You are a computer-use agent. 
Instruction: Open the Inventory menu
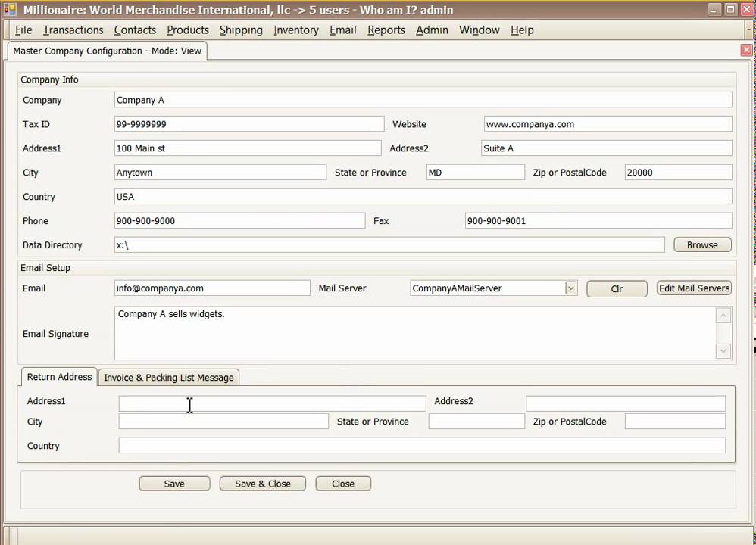tap(296, 30)
